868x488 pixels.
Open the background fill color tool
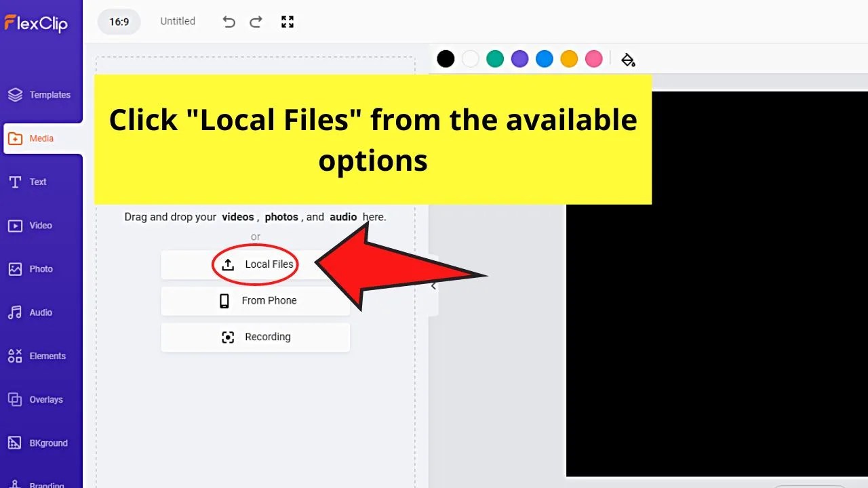[x=627, y=59]
